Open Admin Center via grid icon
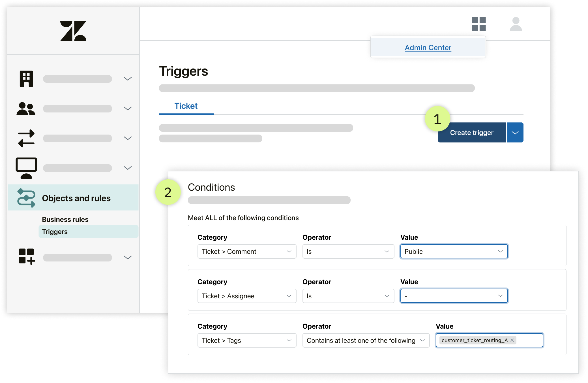Viewport: 588px width, 383px height. (x=479, y=24)
